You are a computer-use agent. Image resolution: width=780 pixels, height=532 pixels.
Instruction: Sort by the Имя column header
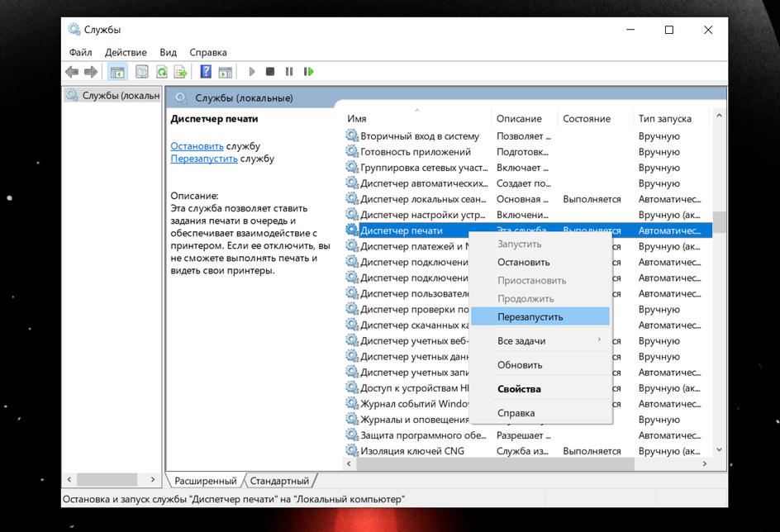coord(418,118)
